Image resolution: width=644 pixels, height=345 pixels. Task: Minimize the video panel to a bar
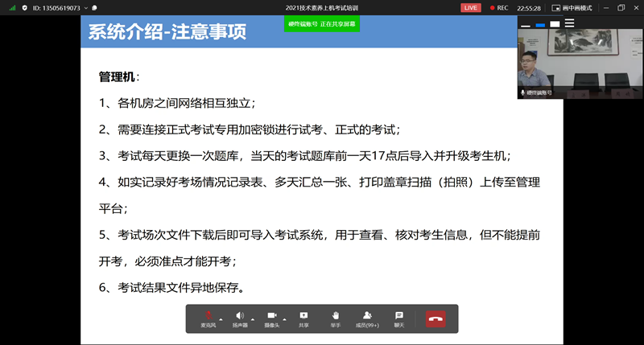526,24
